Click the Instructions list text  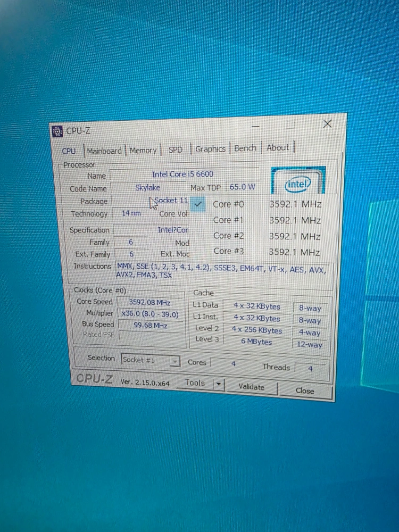[221, 271]
